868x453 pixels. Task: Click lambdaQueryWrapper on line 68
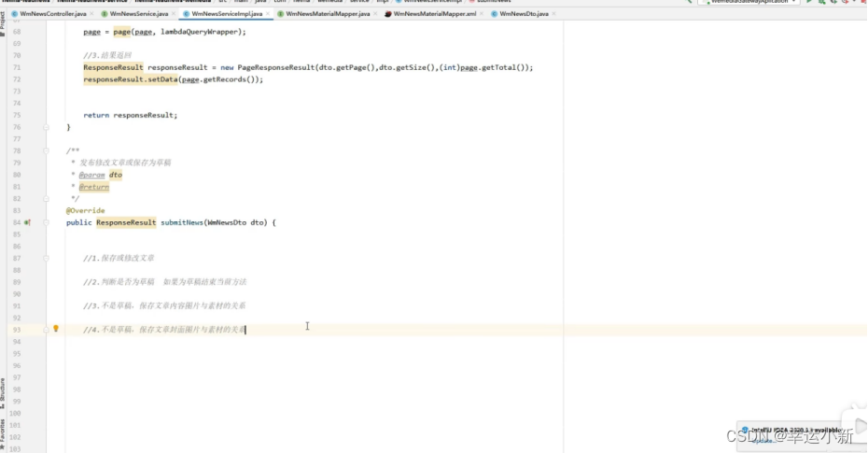[200, 32]
